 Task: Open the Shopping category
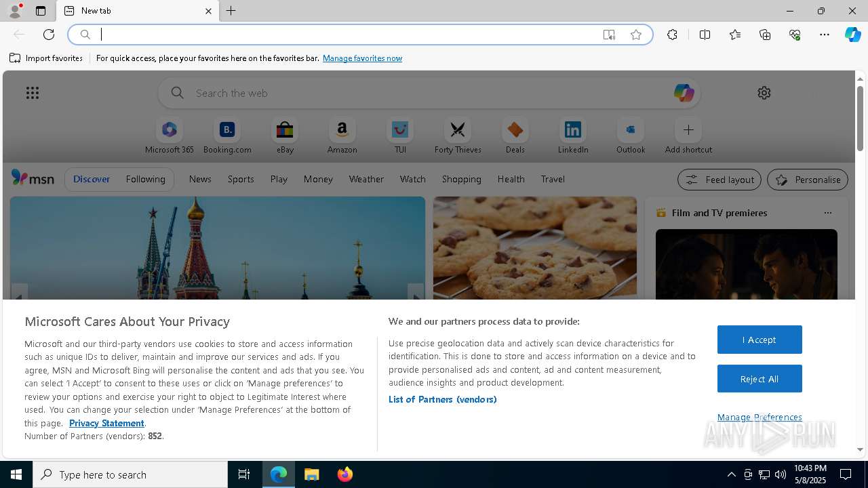pos(462,179)
